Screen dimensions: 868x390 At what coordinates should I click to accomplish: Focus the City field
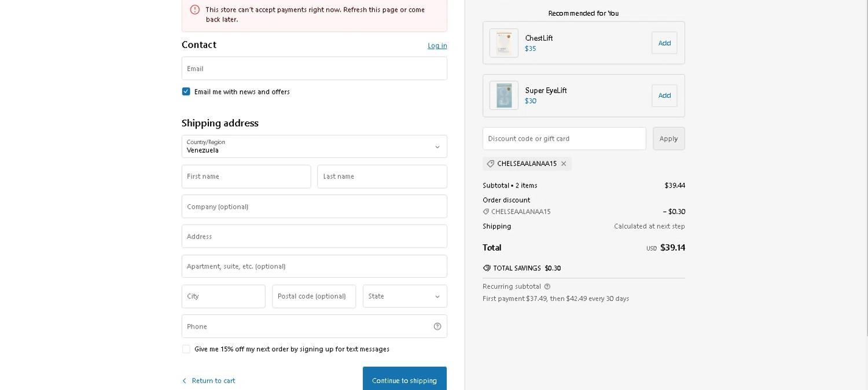223,296
